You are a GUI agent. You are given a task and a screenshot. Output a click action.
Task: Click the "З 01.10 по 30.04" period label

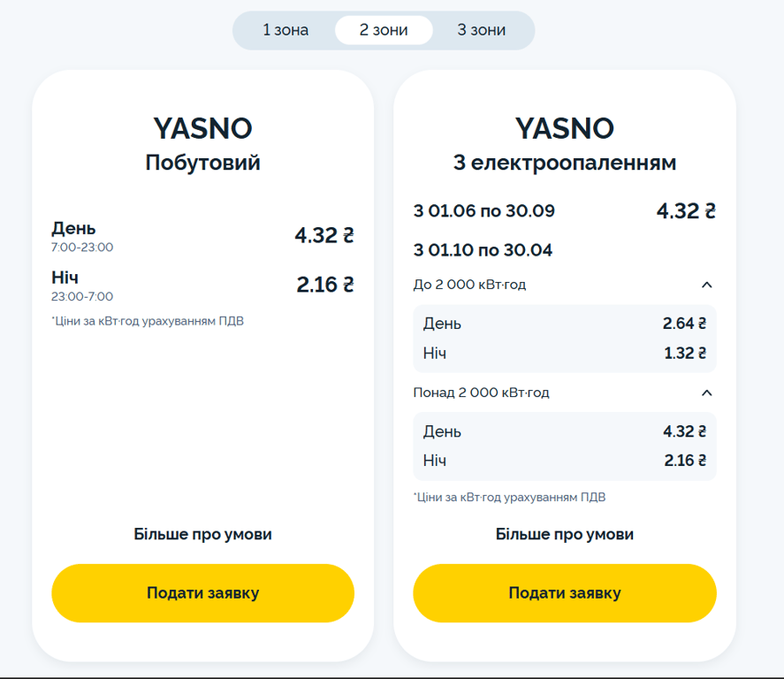click(x=483, y=250)
